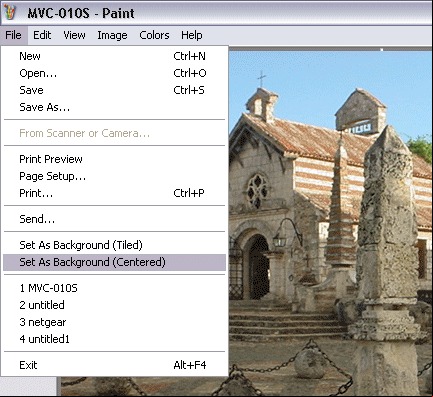The image size is (433, 397).
Task: Choose Set As Background (Tiled)
Action: [114, 245]
